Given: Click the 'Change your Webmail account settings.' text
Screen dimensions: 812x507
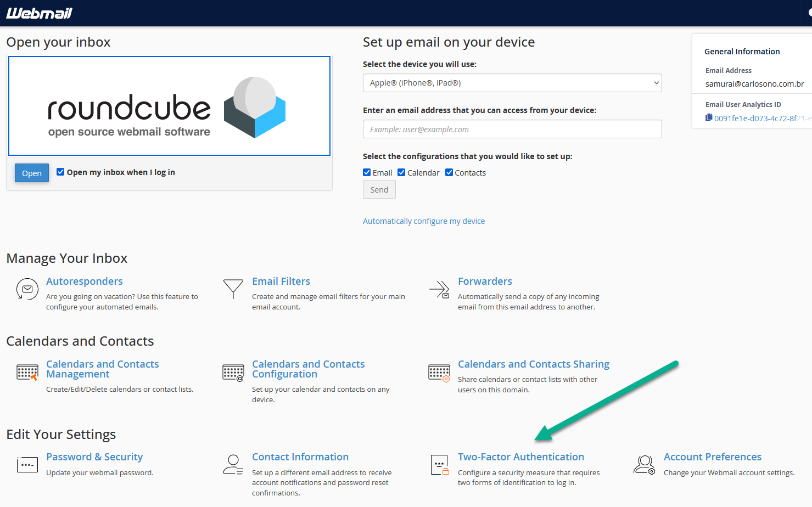Looking at the screenshot, I should [729, 472].
